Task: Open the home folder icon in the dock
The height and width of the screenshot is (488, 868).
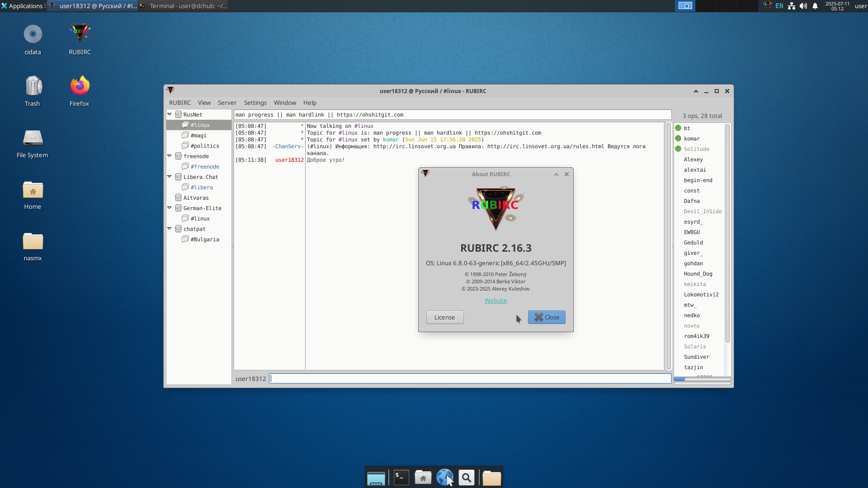Action: (x=423, y=477)
